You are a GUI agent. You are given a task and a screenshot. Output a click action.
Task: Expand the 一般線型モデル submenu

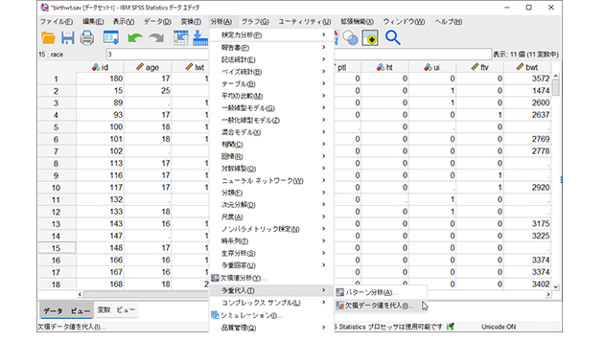point(271,108)
